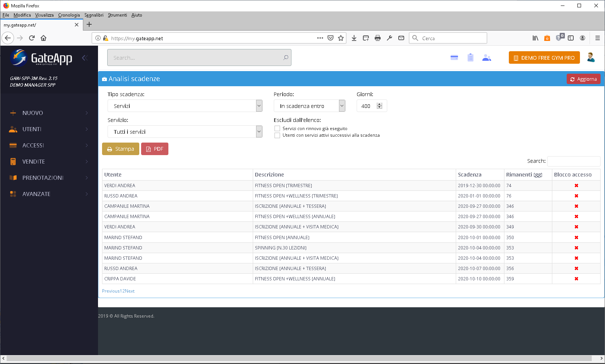The width and height of the screenshot is (605, 364).
Task: Open the user profile avatar icon
Action: tap(591, 57)
